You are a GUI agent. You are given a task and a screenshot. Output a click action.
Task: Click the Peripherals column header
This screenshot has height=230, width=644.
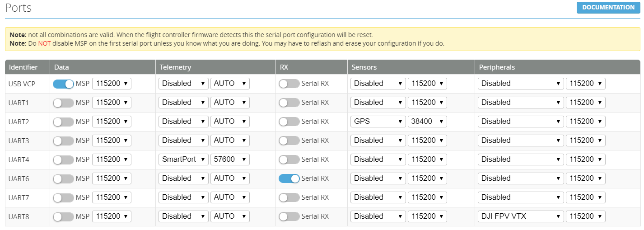pos(497,67)
